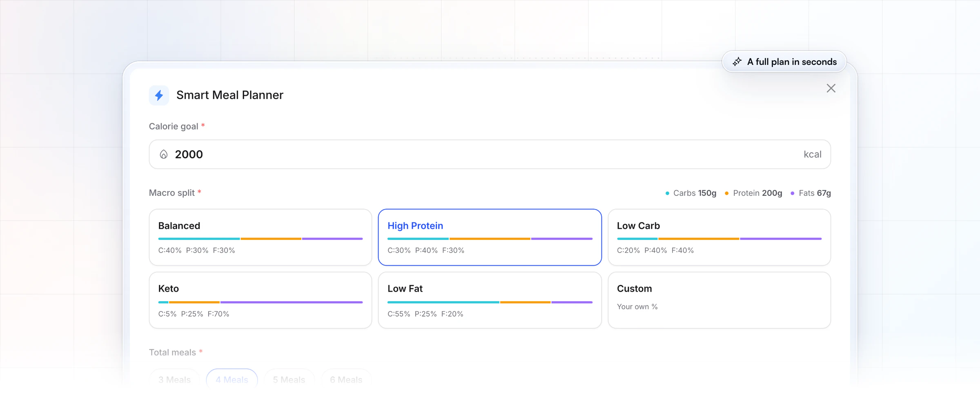Image resolution: width=980 pixels, height=404 pixels.
Task: Close the Smart Meal Planner dialog
Action: (831, 88)
